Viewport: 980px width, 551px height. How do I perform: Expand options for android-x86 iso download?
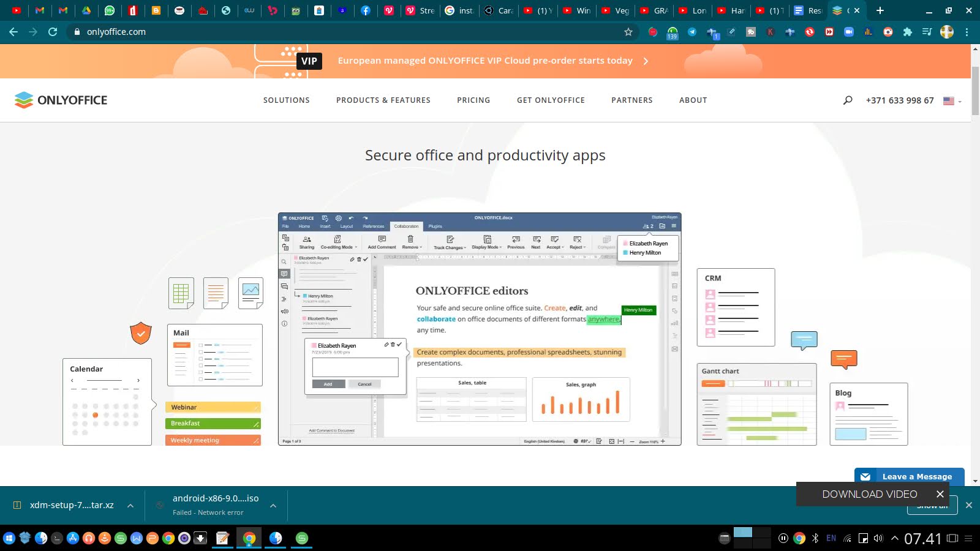tap(273, 505)
